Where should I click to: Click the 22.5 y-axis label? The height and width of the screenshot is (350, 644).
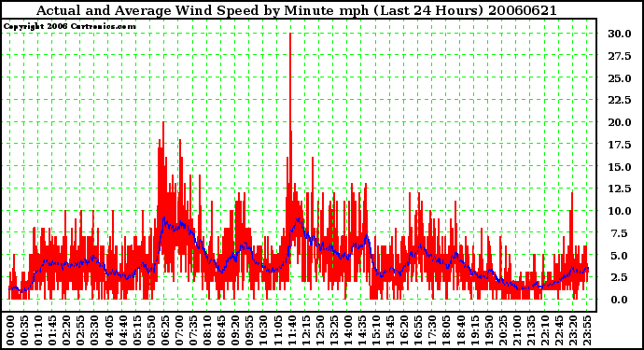[620, 100]
